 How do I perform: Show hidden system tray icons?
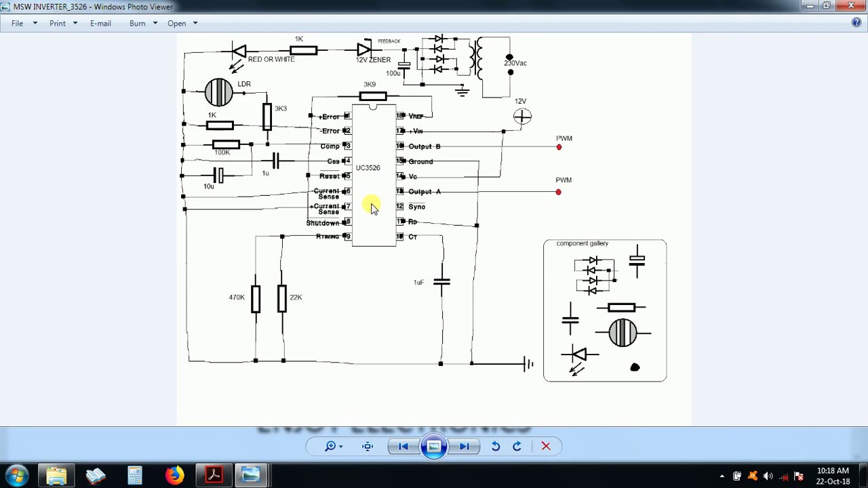click(722, 476)
